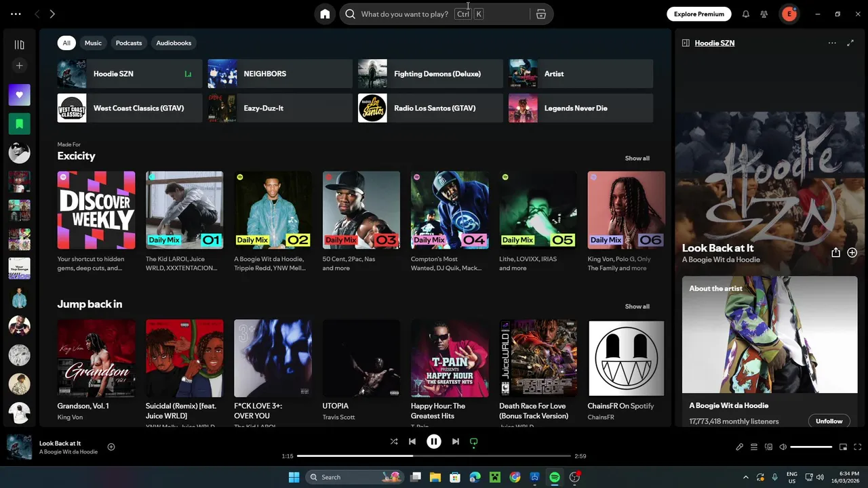Open notifications bell icon
This screenshot has width=868, height=488.
click(x=746, y=14)
